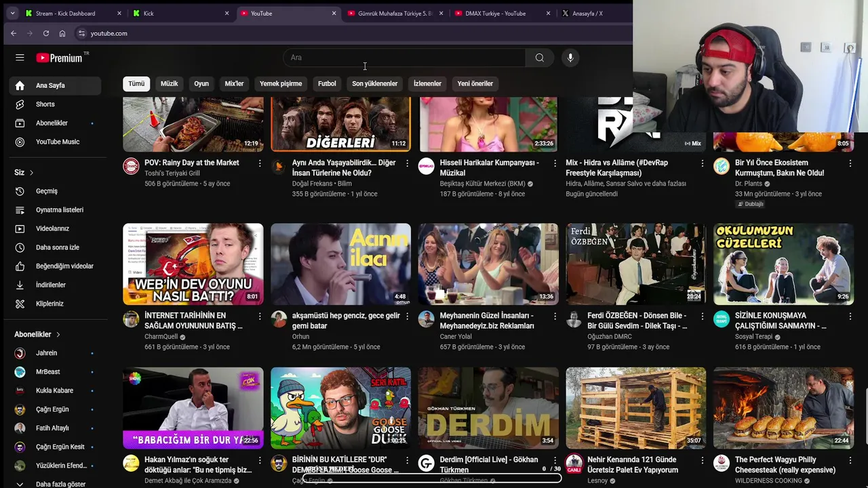
Task: Open the YouTube hamburger guide menu
Action: coord(20,58)
